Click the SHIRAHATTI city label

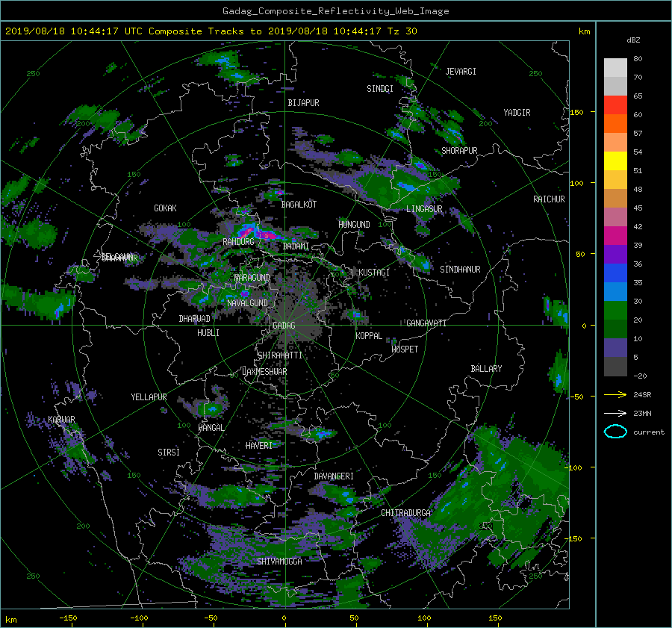[279, 355]
